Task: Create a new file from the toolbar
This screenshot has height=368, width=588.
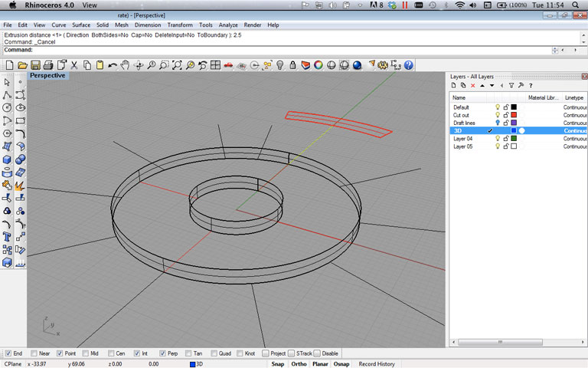Action: [9, 65]
